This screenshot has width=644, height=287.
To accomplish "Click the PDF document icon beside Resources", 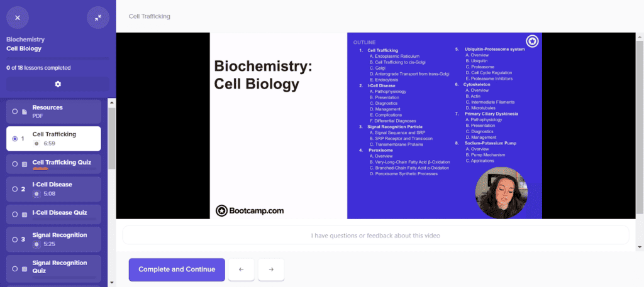I will (x=25, y=112).
